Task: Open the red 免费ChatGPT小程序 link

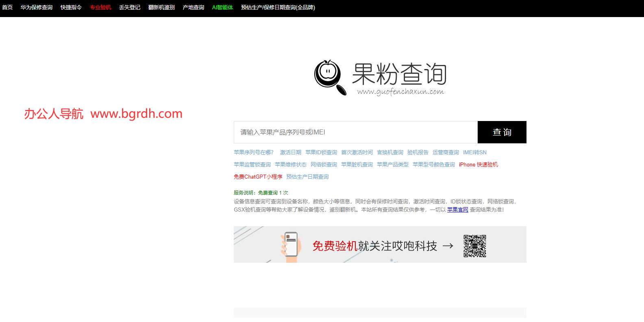Action: point(258,177)
